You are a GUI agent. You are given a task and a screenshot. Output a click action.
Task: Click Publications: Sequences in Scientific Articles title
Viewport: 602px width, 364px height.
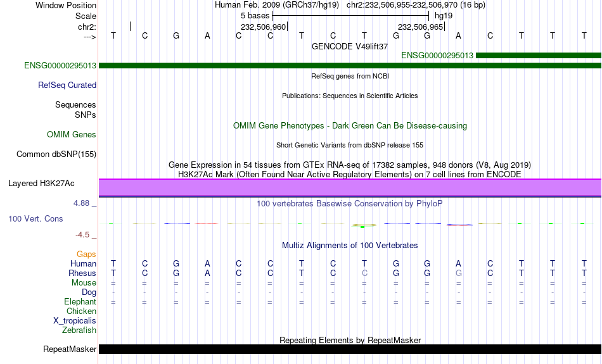click(350, 96)
